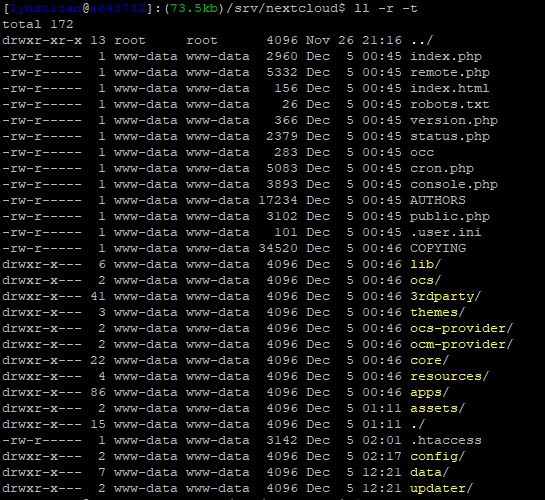Click the updater/ directory entry
Viewport: 545px width, 500px height.
click(441, 489)
